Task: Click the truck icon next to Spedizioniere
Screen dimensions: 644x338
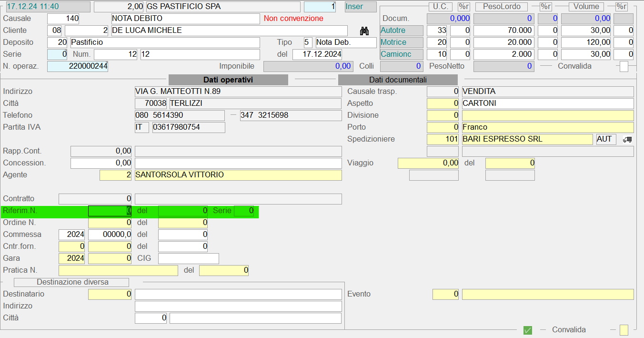Action: pos(627,139)
